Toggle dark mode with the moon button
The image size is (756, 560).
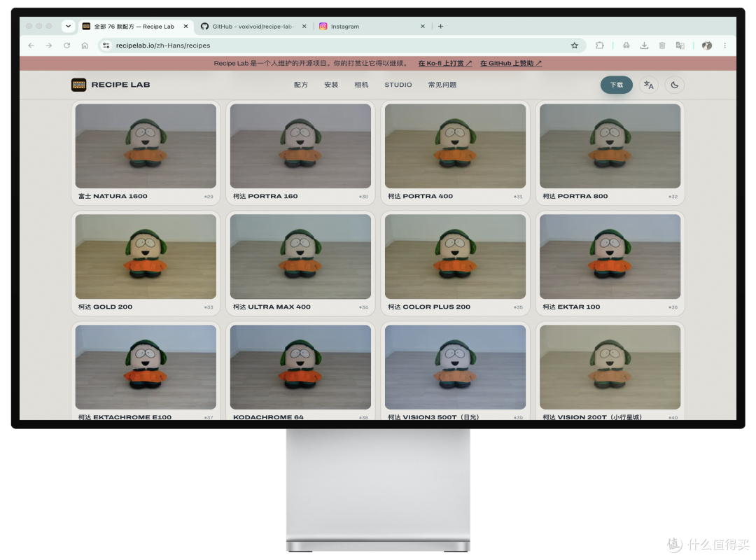(x=675, y=85)
